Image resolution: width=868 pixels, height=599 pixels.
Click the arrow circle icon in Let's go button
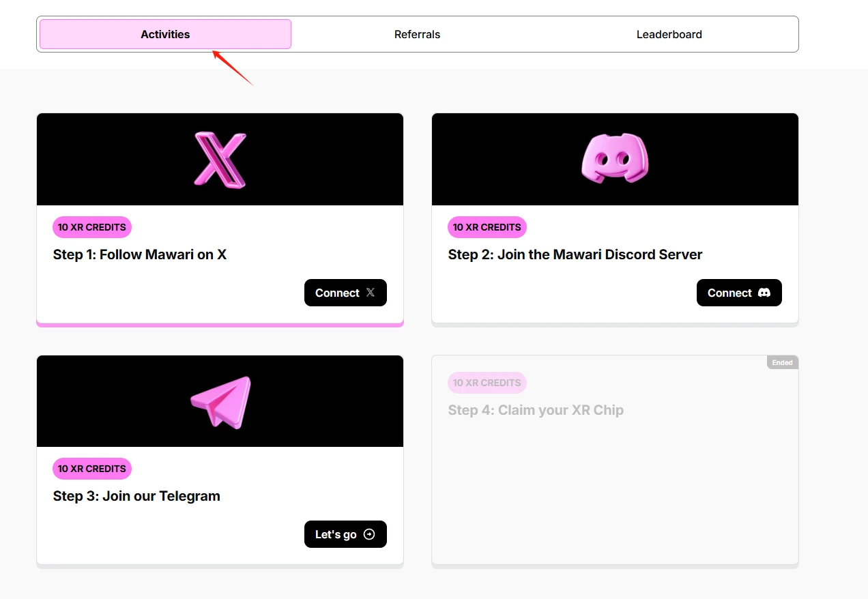368,534
